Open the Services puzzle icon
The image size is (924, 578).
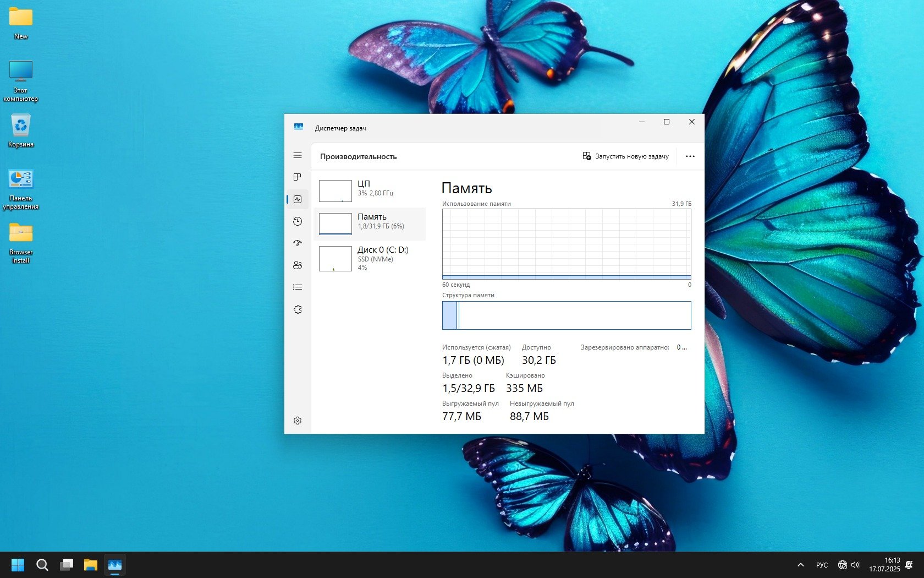click(x=298, y=309)
